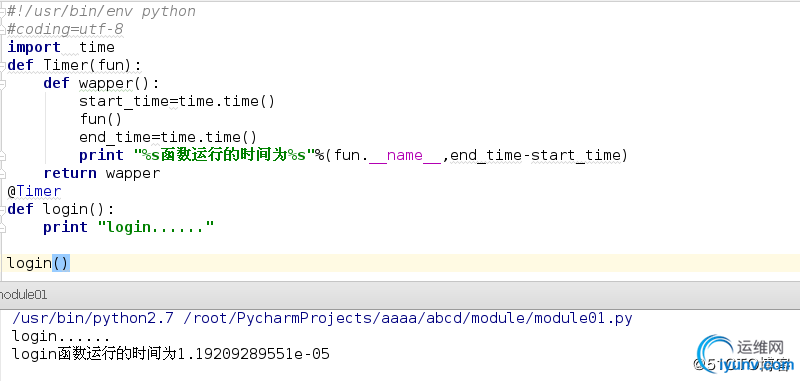Click the 'login......' console output line
Image resolution: width=800 pixels, height=381 pixels.
click(x=61, y=336)
